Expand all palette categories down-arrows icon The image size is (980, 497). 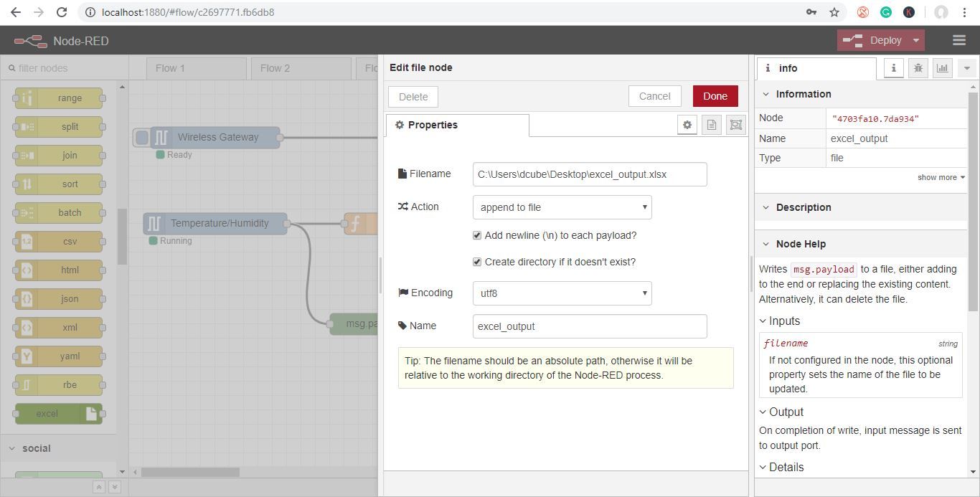[114, 487]
